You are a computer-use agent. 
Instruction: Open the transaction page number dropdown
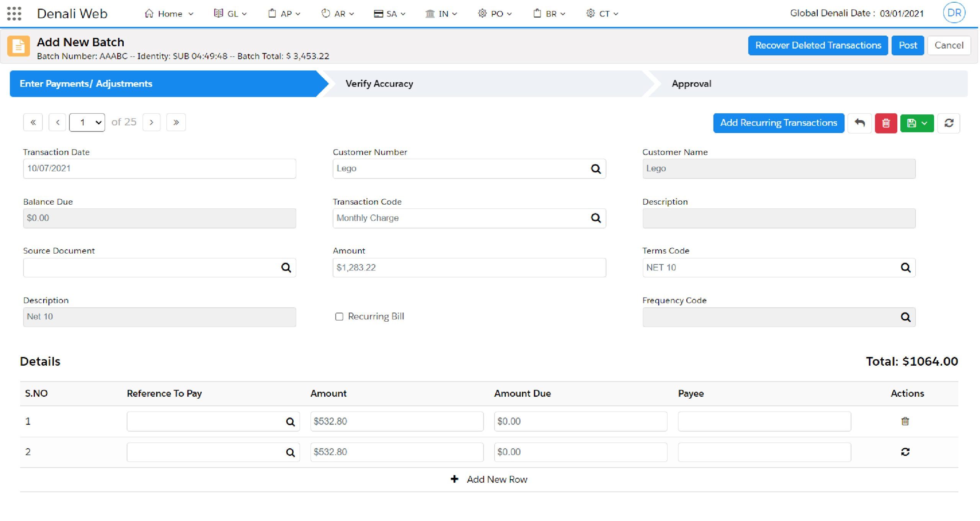coord(87,122)
